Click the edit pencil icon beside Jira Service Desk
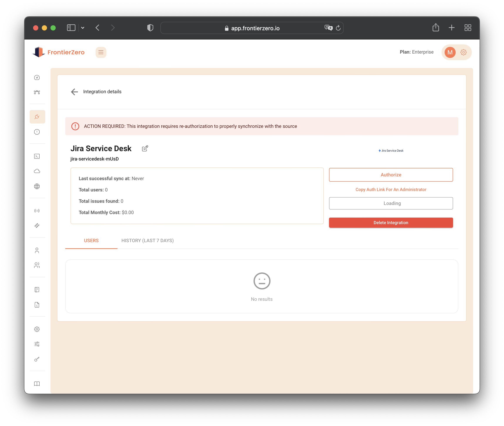This screenshot has height=426, width=504. (x=145, y=149)
